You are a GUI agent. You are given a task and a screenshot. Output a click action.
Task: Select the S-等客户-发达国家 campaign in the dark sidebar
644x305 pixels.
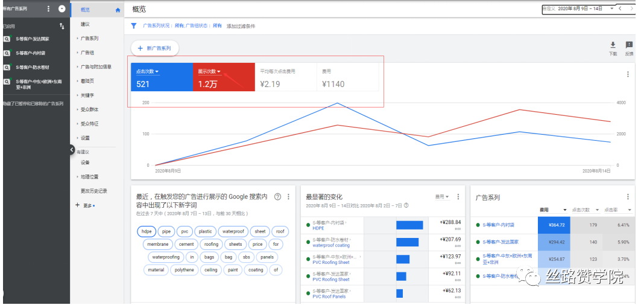33,39
